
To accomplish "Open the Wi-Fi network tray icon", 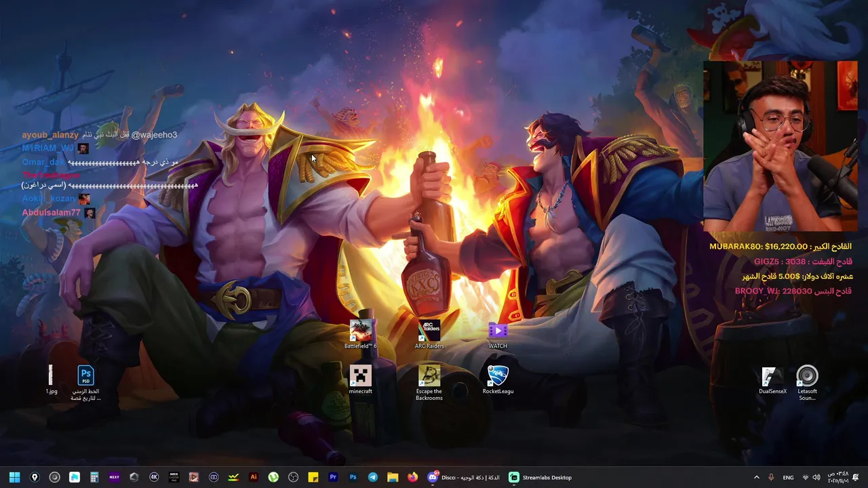I will (x=806, y=477).
